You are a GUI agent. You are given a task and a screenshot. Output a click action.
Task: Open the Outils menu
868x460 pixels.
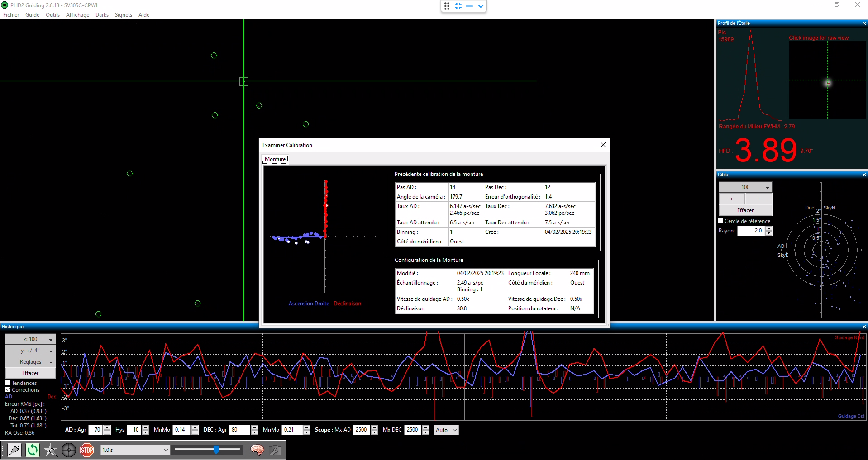coord(52,15)
